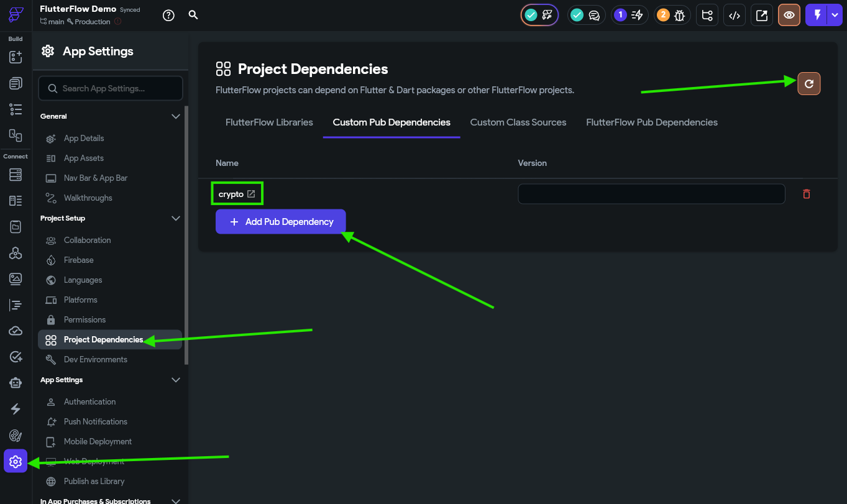This screenshot has height=504, width=847.
Task: Click the comments status pill with checkmark
Action: [586, 16]
